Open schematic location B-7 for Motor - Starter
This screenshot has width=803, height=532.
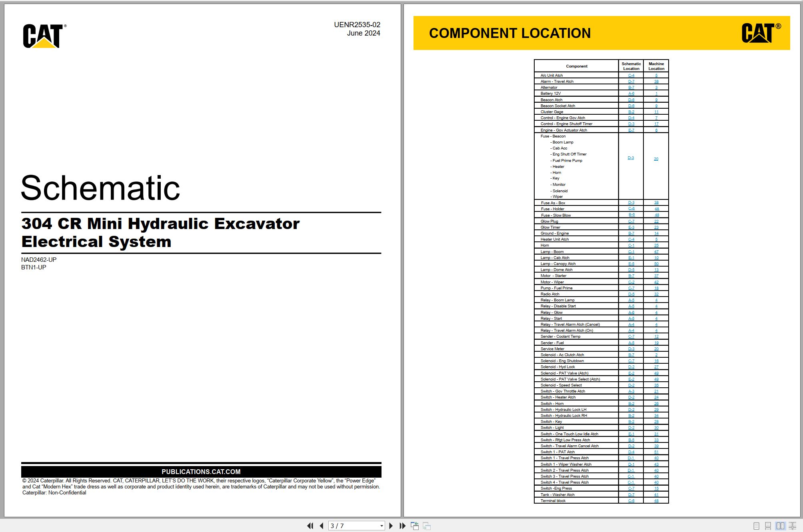[x=631, y=276]
